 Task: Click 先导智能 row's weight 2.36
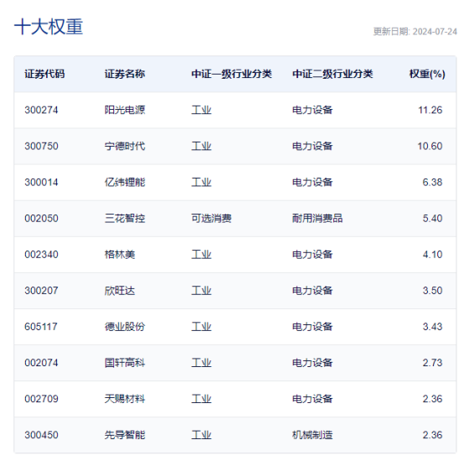click(x=432, y=435)
